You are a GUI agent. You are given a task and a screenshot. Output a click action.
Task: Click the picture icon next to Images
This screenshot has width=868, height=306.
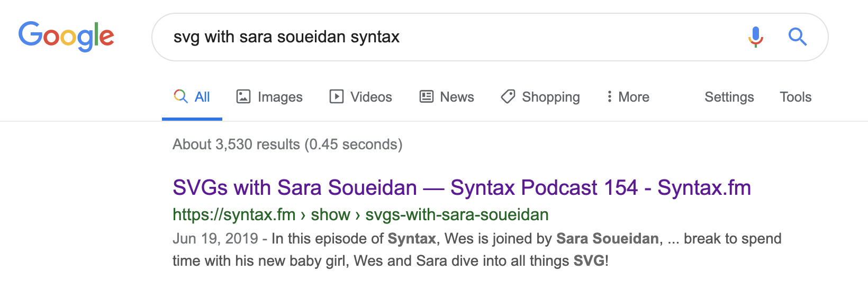(x=243, y=97)
